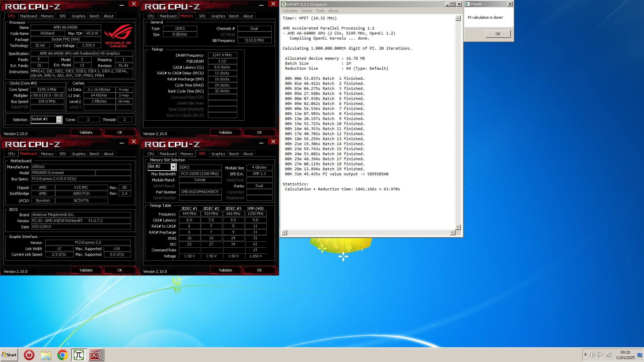The height and width of the screenshot is (362, 644).
Task: Open Windows Explorer folder icon in taskbar
Action: 46,355
